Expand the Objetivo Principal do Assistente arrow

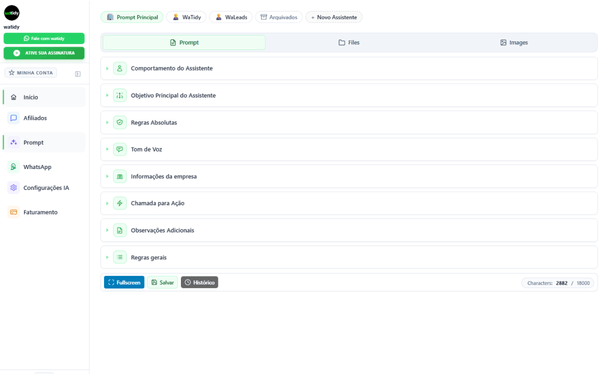(107, 96)
